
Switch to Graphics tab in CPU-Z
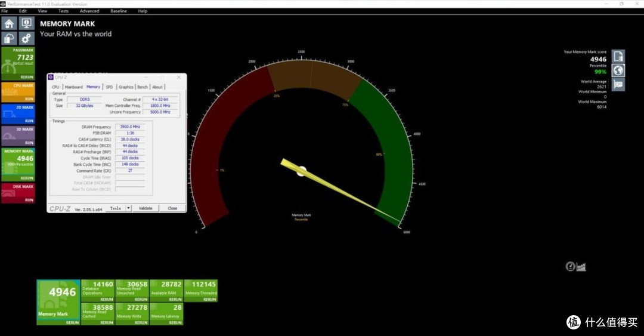[x=126, y=87]
